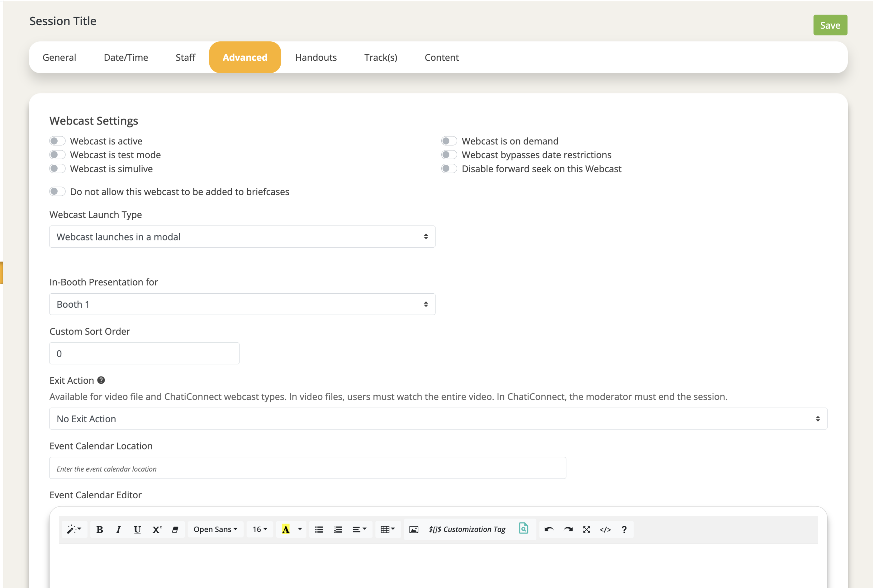Select the Advanced tab

(x=245, y=57)
